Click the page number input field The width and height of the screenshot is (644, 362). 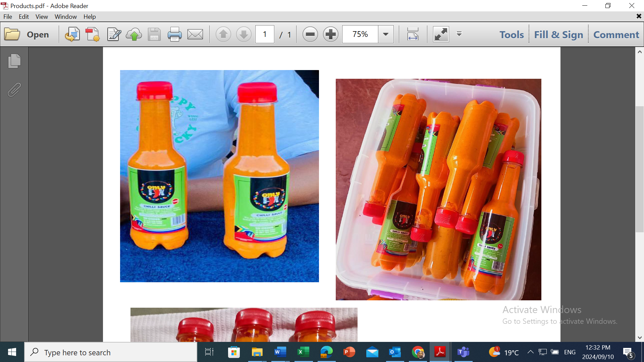pos(265,34)
